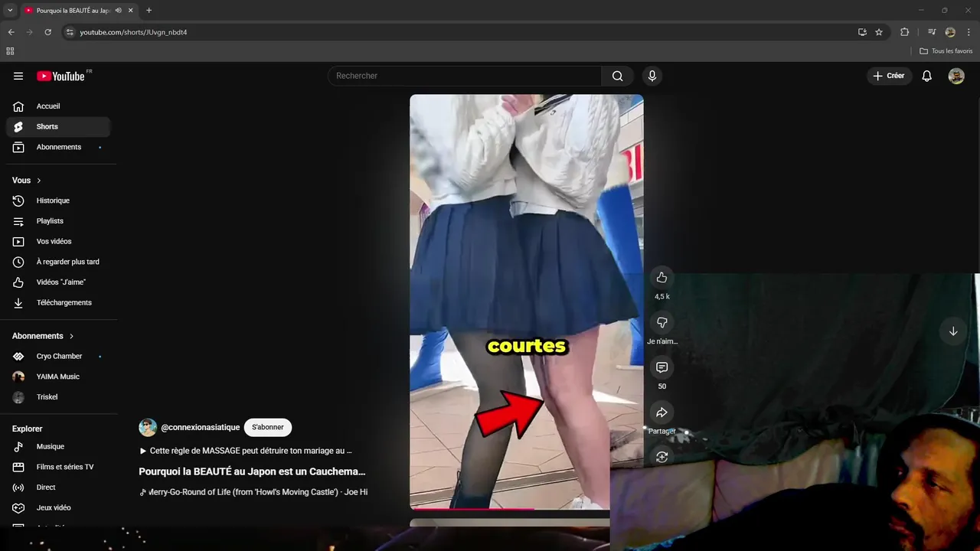
Task: Open the Merry-Go-Round of Life sound link
Action: (254, 492)
